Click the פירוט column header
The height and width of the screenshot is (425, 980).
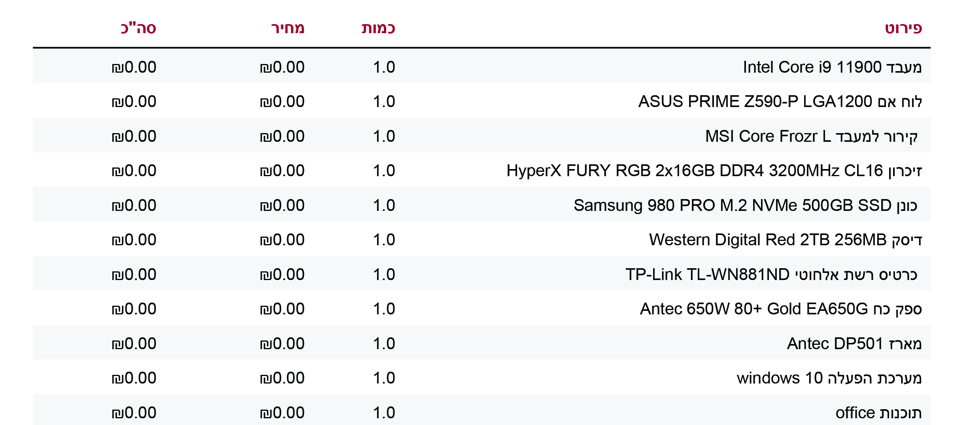[x=903, y=28]
